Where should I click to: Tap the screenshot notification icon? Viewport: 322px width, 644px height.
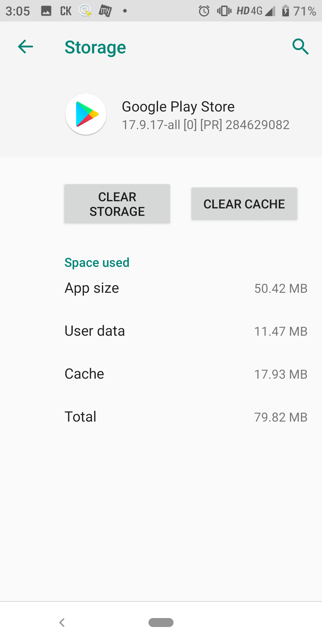(46, 11)
